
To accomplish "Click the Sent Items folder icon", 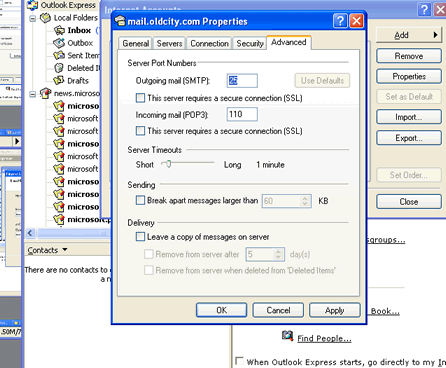I will click(59, 55).
